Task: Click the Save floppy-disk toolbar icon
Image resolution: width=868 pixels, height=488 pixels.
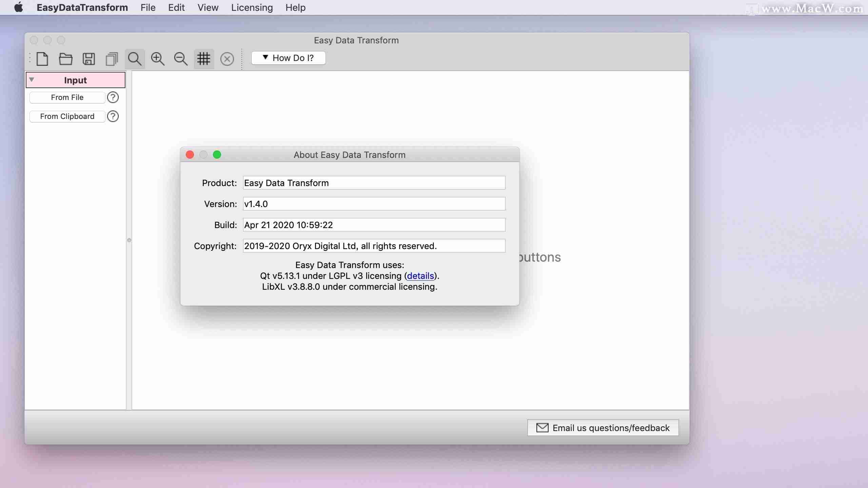Action: coord(89,59)
